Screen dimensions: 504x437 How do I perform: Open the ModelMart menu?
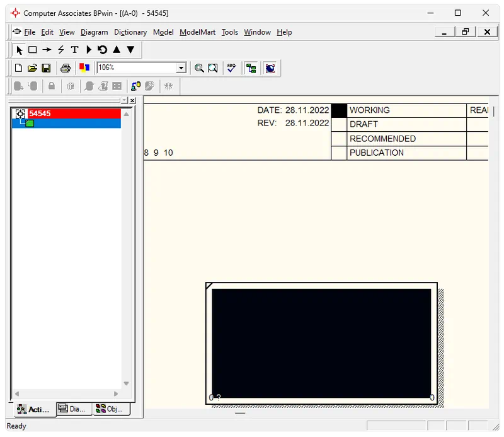click(197, 32)
